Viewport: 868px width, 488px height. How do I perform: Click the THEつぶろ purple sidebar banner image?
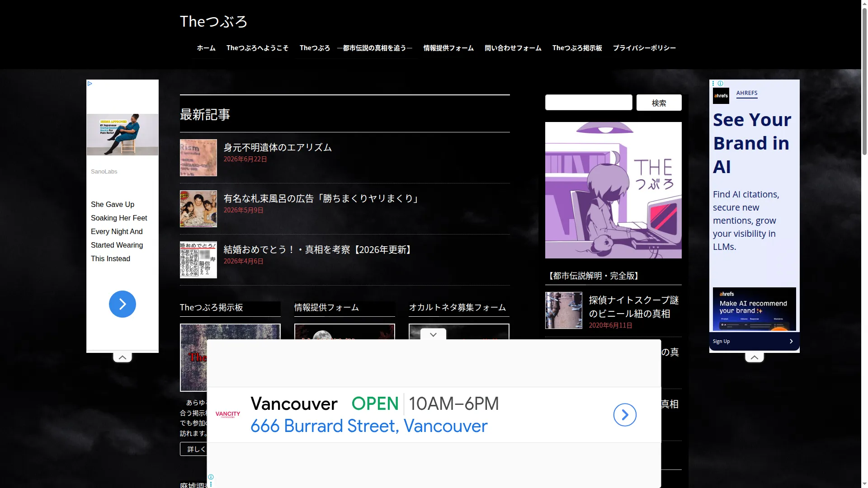tap(613, 190)
